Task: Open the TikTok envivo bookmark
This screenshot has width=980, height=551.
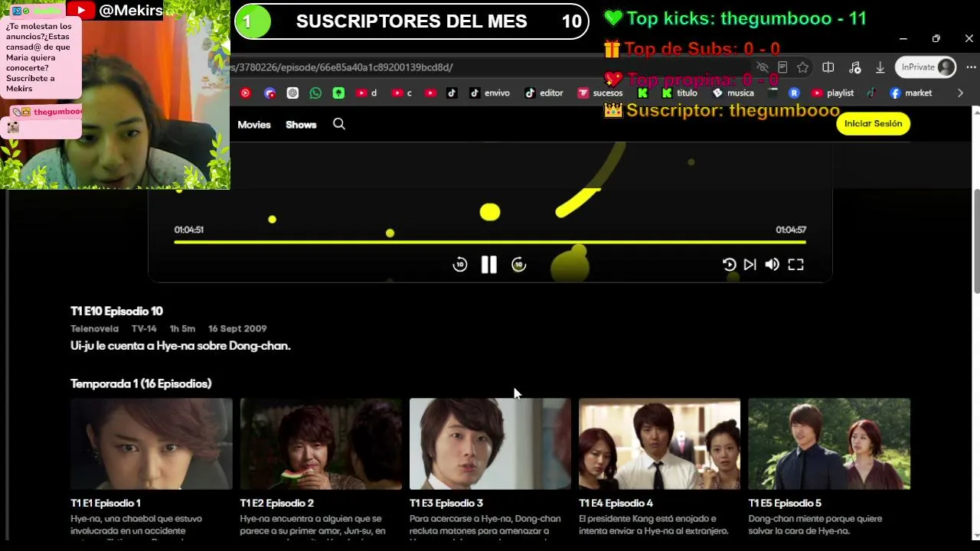Action: (489, 93)
